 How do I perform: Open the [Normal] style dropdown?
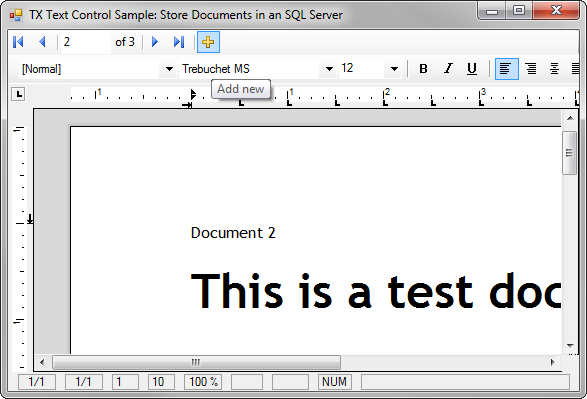click(x=169, y=69)
